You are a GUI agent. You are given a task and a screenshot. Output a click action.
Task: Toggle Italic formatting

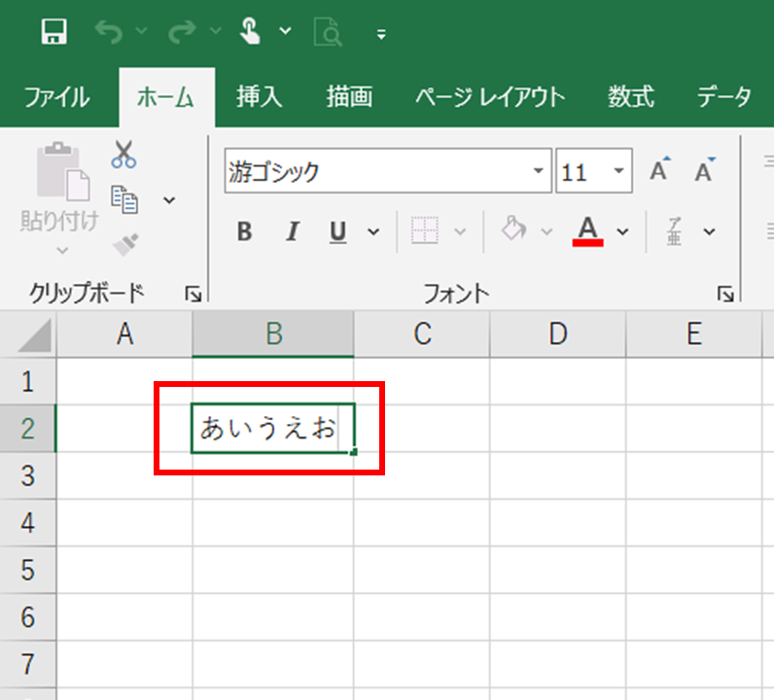[292, 231]
